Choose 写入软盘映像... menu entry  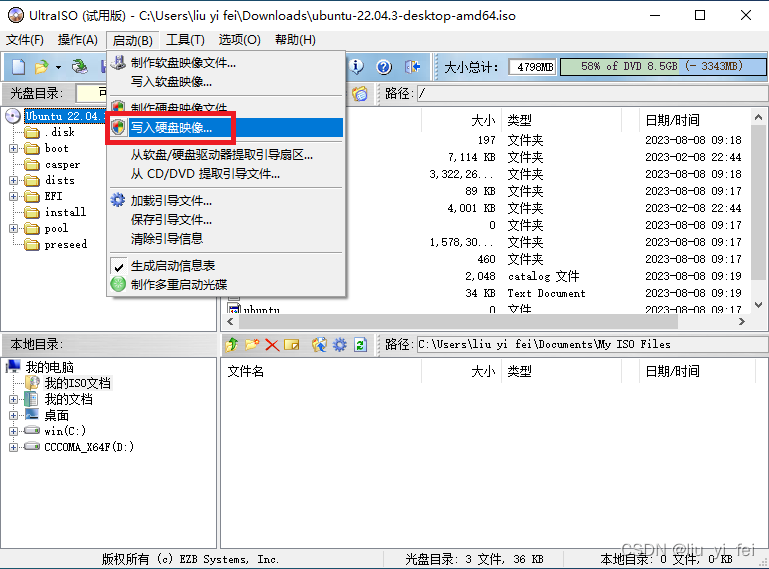coord(226,81)
